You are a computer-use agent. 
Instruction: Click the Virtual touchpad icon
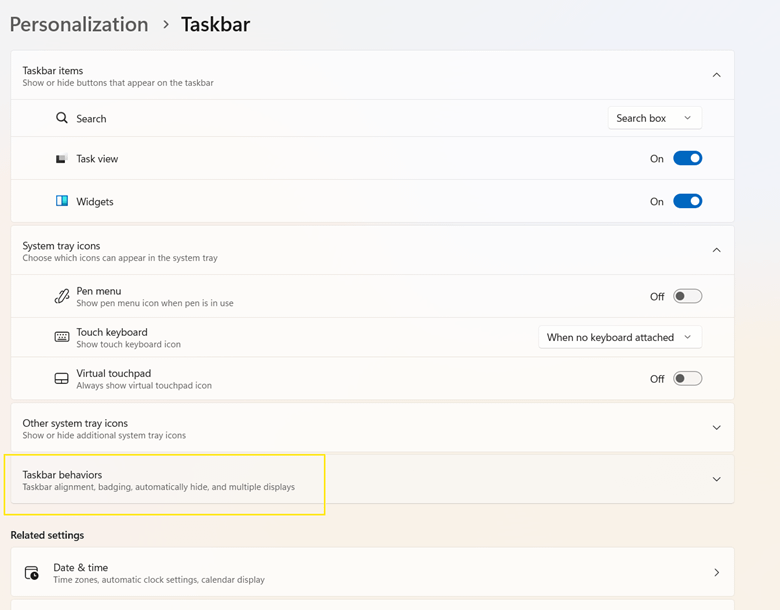click(62, 379)
